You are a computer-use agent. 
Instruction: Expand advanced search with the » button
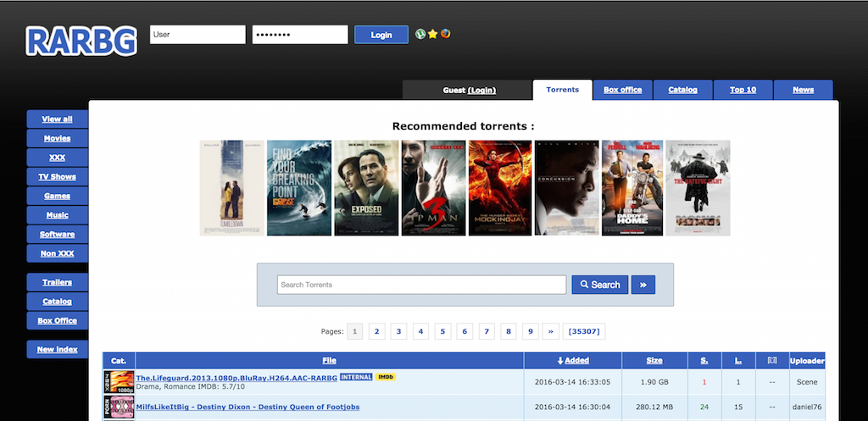pyautogui.click(x=643, y=285)
